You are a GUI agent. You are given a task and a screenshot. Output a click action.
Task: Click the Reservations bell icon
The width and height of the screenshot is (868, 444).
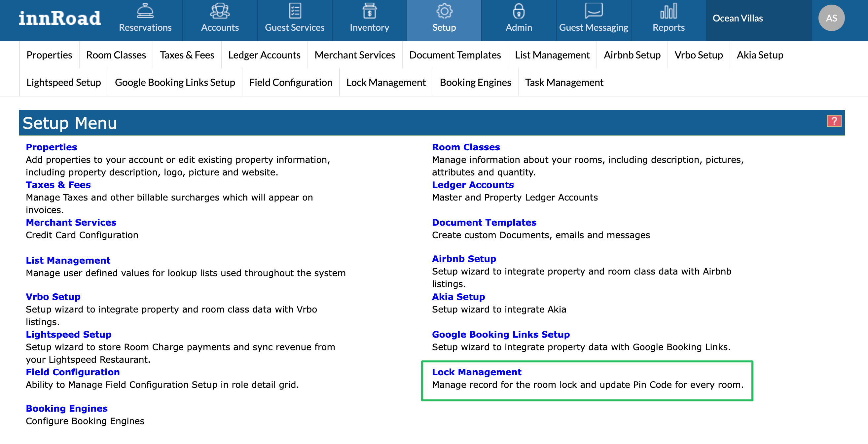coord(145,12)
